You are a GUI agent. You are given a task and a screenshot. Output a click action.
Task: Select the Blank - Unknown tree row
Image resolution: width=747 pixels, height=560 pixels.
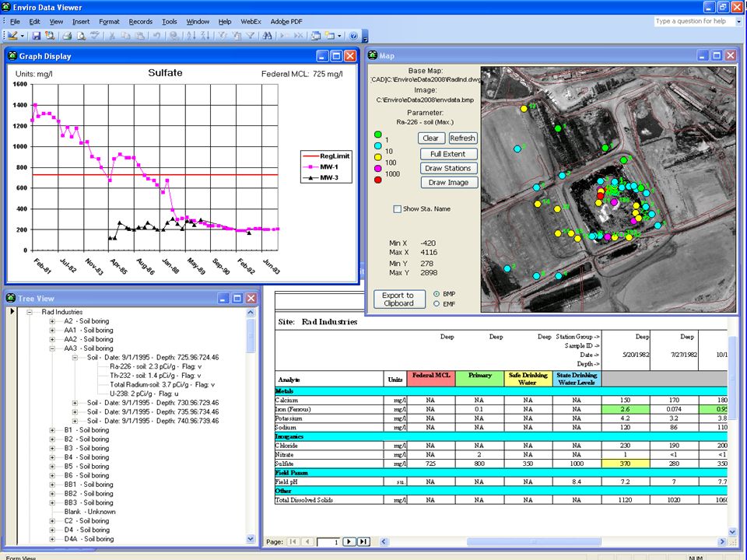pyautogui.click(x=90, y=512)
